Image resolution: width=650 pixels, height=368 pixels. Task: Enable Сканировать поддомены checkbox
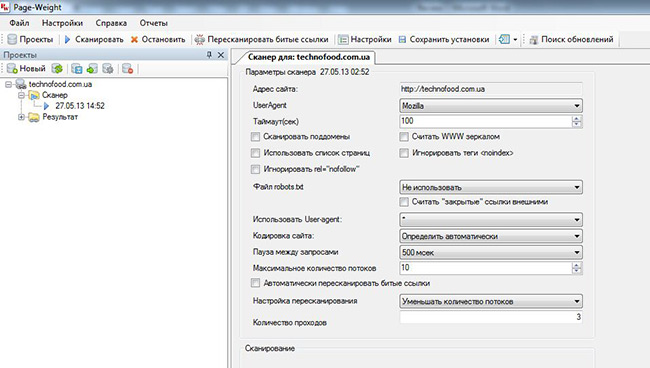255,137
